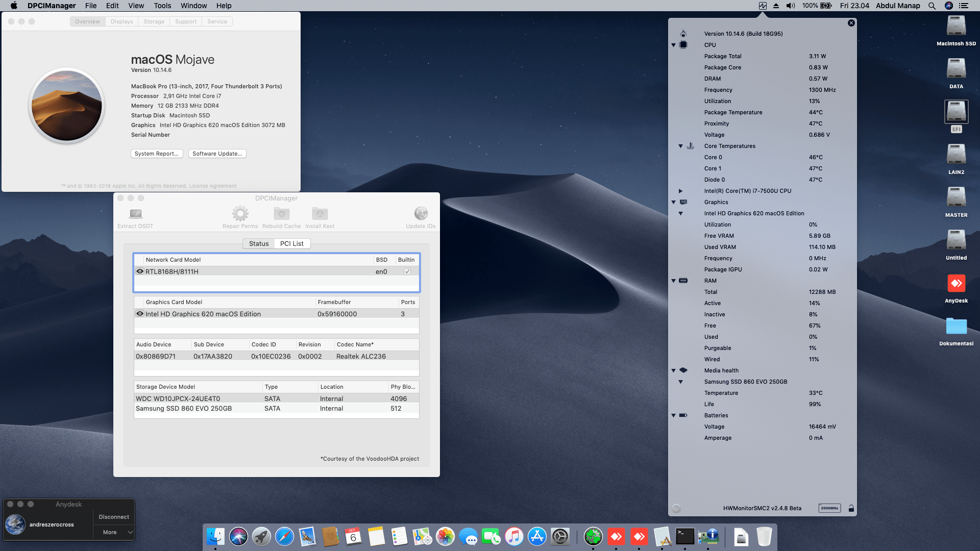The width and height of the screenshot is (980, 551).
Task: Open the AnyDesk desktop shortcut
Action: [956, 284]
